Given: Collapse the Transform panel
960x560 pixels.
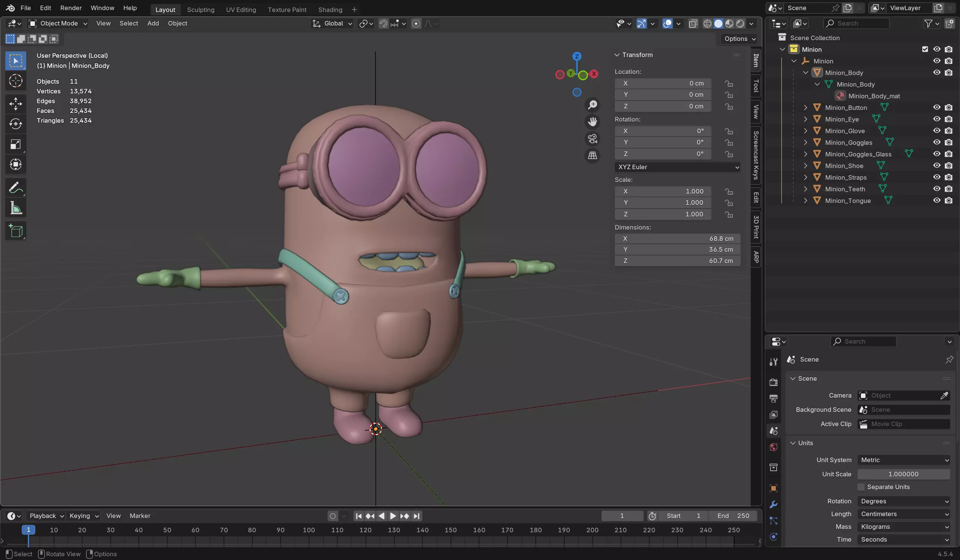Looking at the screenshot, I should (617, 55).
